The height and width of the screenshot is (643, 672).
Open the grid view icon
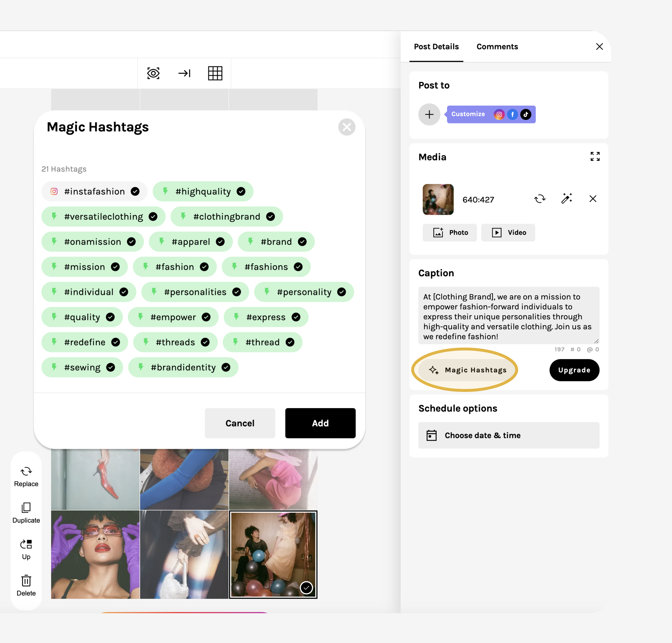click(x=215, y=73)
